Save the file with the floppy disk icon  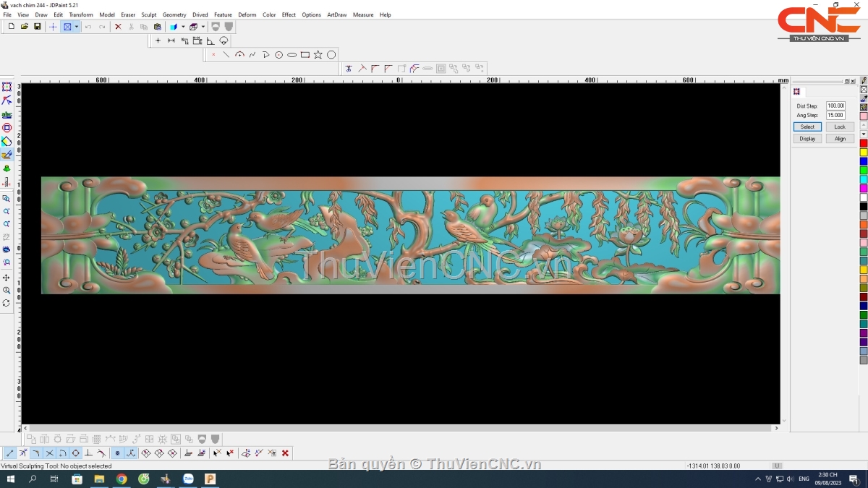click(x=38, y=27)
